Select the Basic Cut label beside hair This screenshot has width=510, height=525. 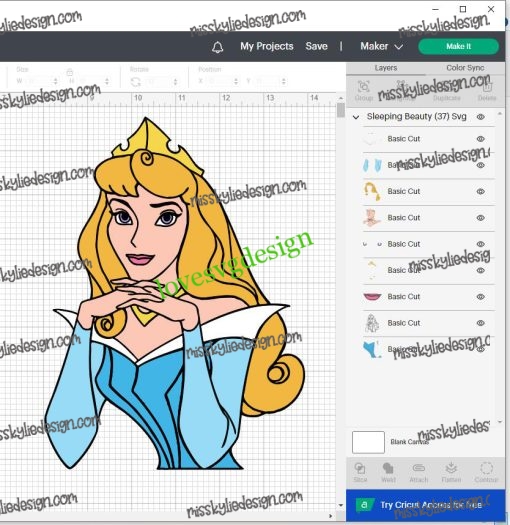(x=404, y=191)
